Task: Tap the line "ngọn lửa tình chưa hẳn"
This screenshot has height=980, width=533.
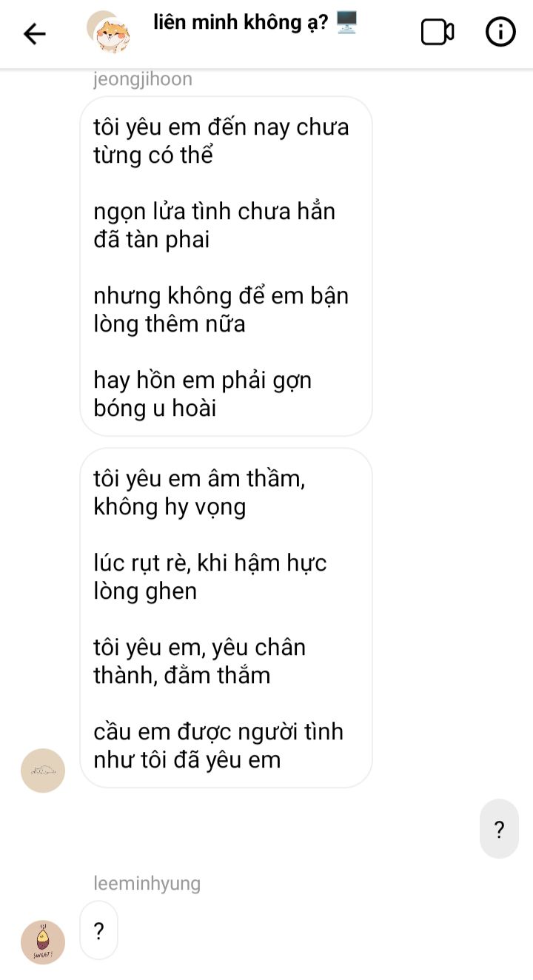Action: pos(215,212)
